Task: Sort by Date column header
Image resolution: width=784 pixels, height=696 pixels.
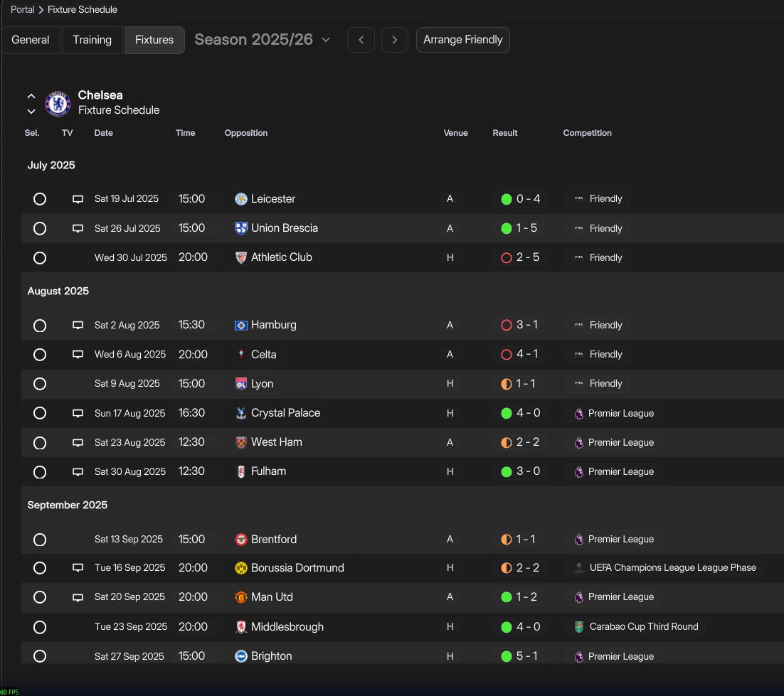Action: tap(103, 133)
